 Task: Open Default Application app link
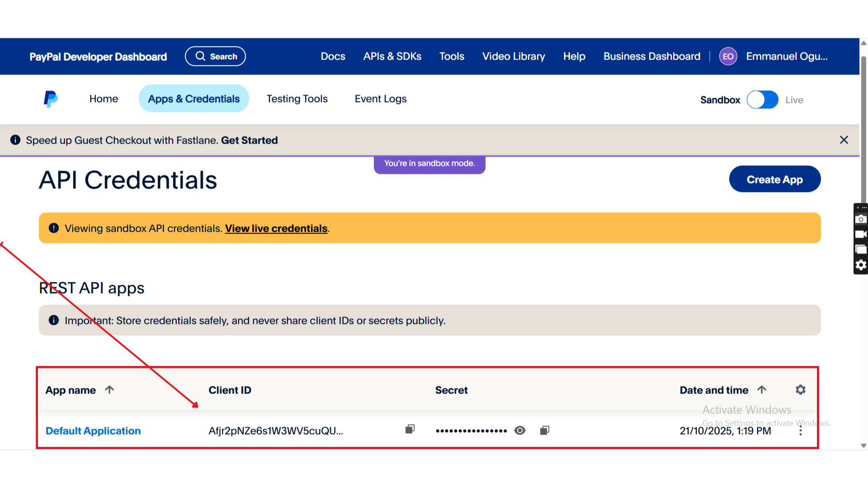pos(93,431)
